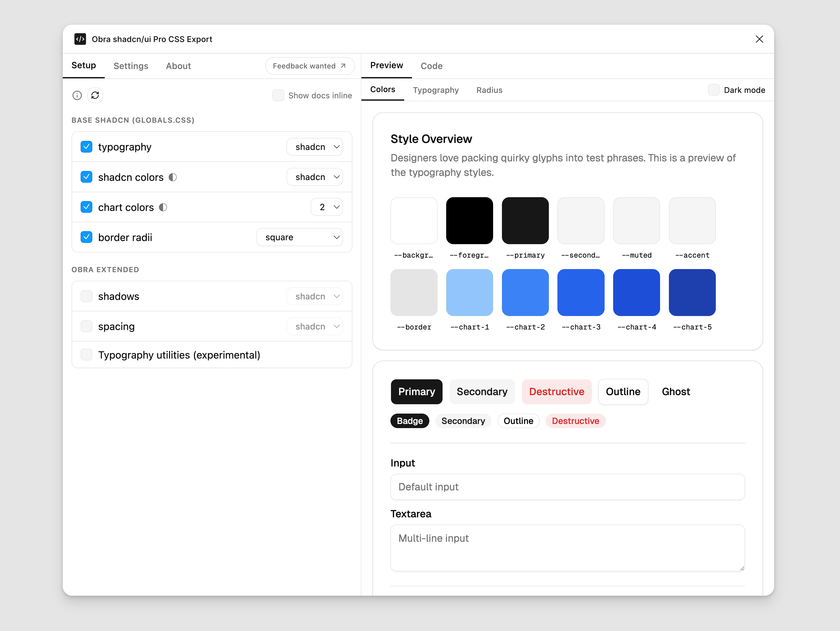Click the Feedback wanted link button
Viewport: 840px width, 631px height.
click(x=310, y=66)
